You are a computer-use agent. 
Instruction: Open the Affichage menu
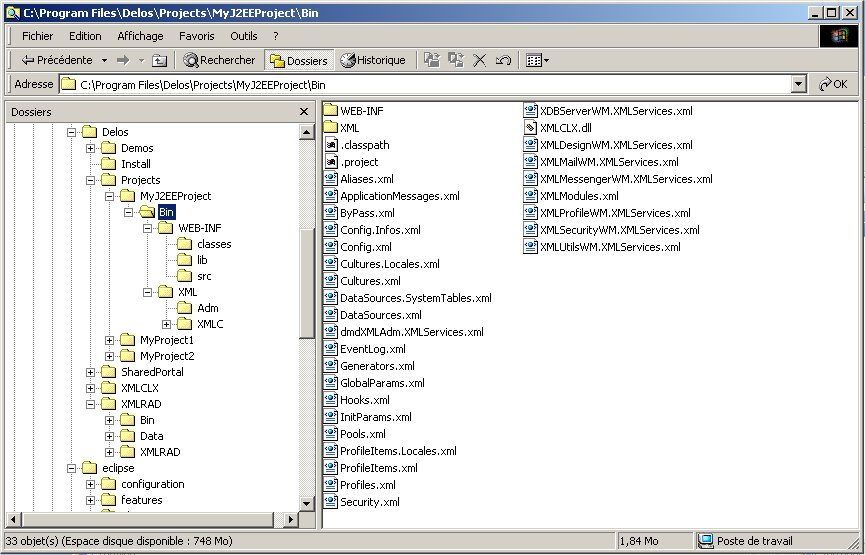[x=140, y=36]
